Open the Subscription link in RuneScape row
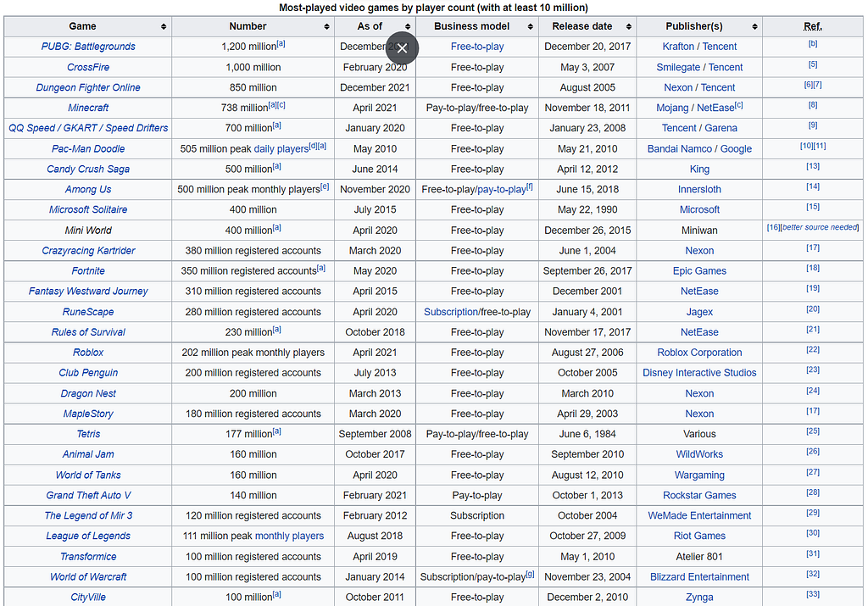Screen dimensions: 868x606 pos(451,312)
